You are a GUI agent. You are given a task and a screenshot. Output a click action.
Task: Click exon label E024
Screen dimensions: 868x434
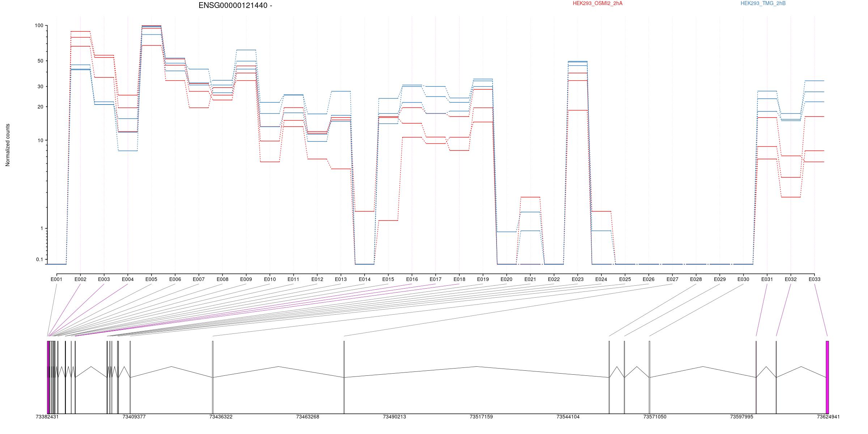(x=601, y=279)
